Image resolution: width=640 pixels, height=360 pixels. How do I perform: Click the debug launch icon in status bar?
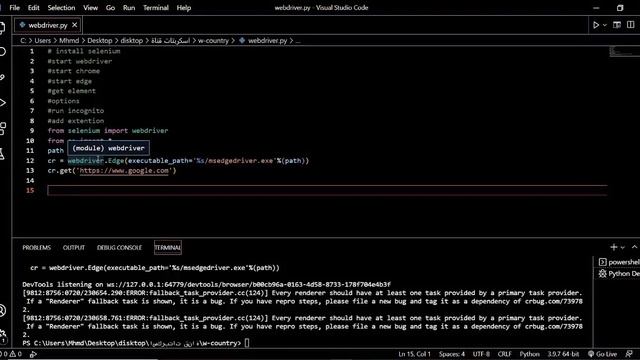pyautogui.click(x=33, y=354)
